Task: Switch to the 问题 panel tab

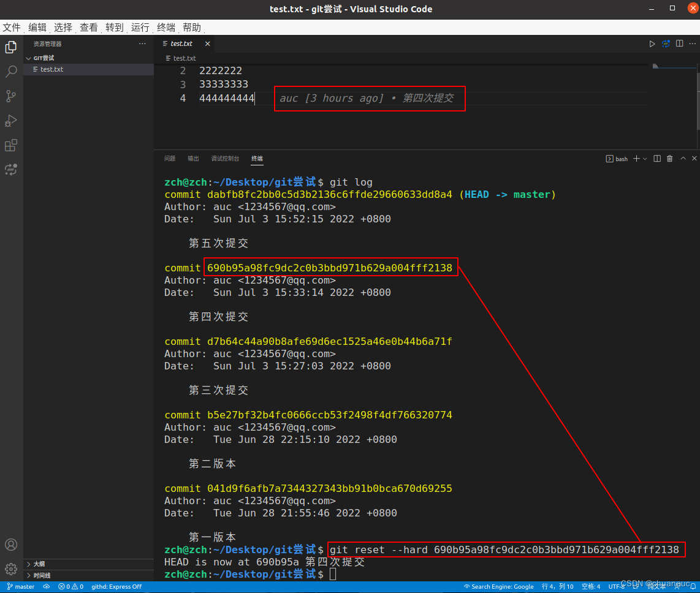Action: click(170, 159)
